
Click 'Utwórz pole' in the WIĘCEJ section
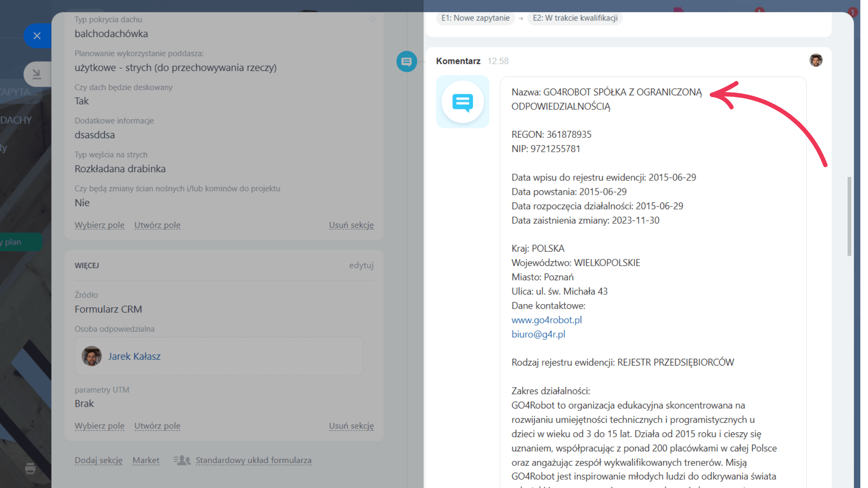(x=157, y=426)
